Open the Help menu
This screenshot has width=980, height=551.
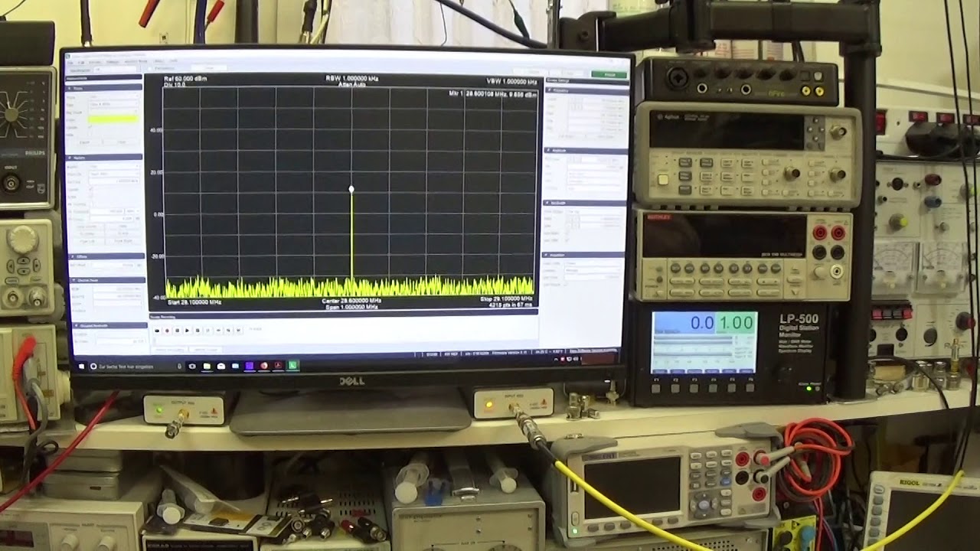point(174,61)
